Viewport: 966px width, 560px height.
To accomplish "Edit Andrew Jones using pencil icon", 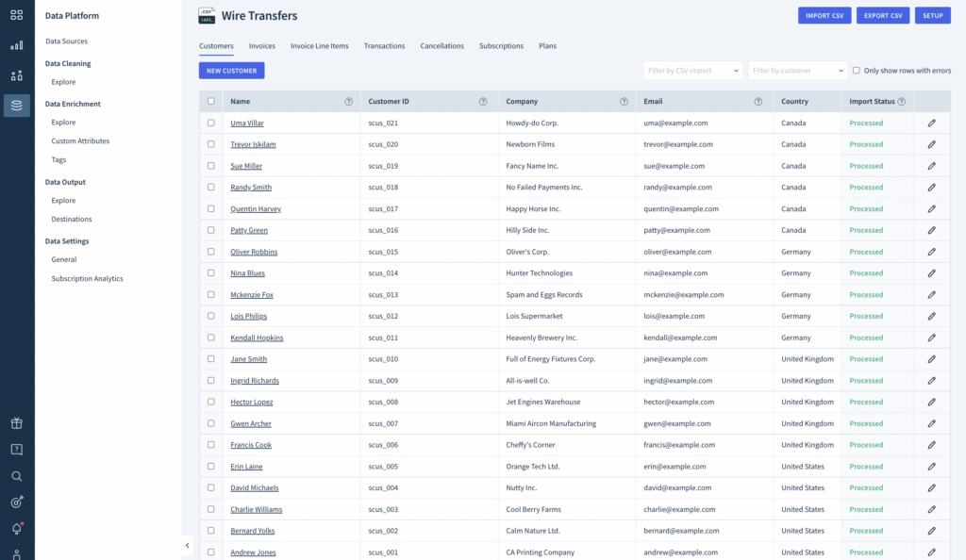I will click(931, 552).
